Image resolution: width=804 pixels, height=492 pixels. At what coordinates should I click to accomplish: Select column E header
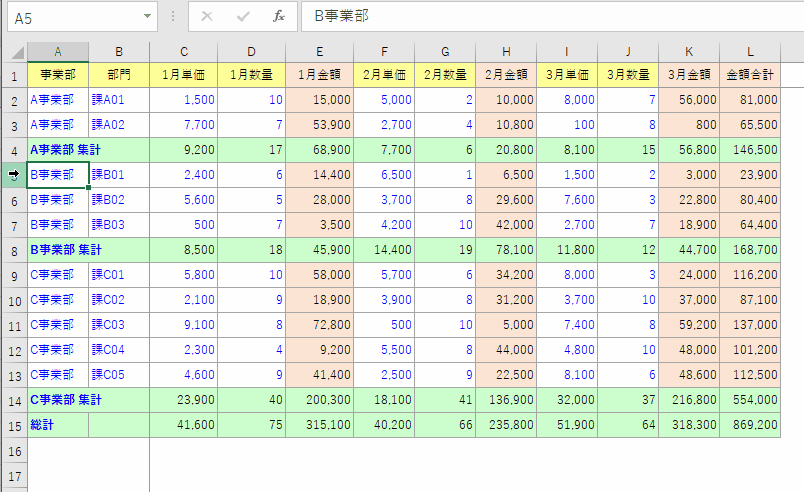[x=319, y=52]
